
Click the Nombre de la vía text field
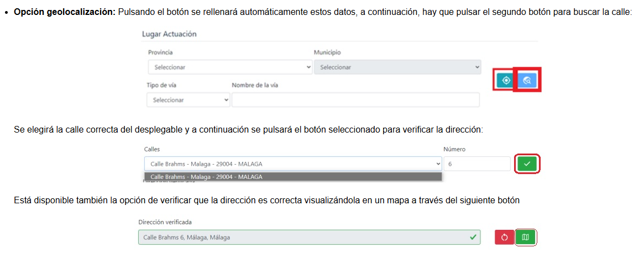pos(355,100)
